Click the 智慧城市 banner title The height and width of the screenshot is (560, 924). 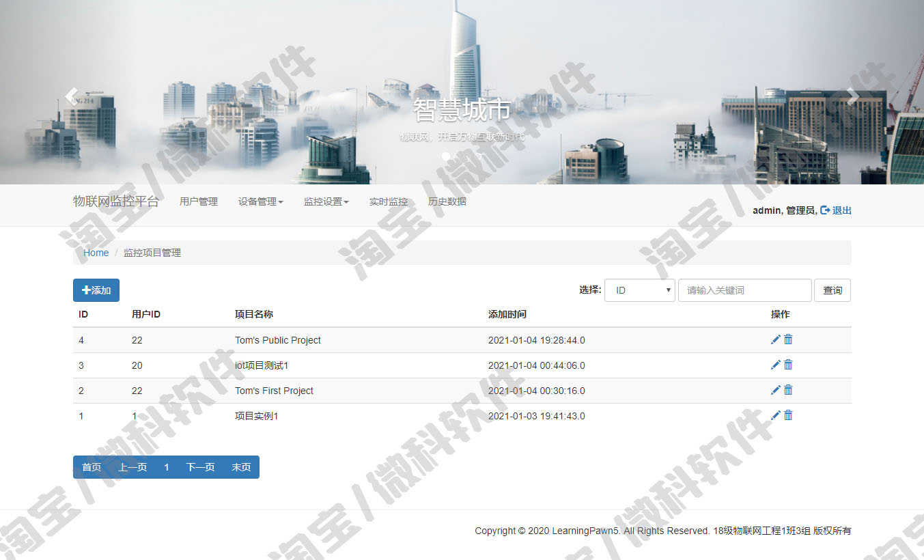(x=462, y=110)
